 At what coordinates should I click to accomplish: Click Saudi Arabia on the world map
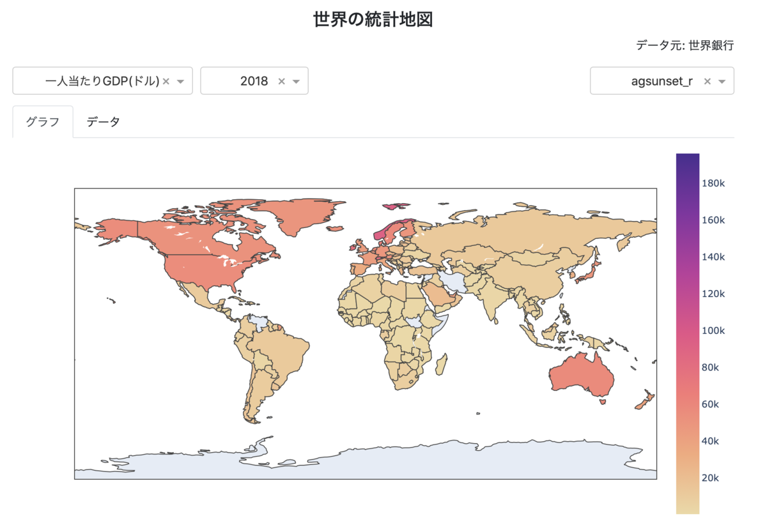[x=437, y=294]
